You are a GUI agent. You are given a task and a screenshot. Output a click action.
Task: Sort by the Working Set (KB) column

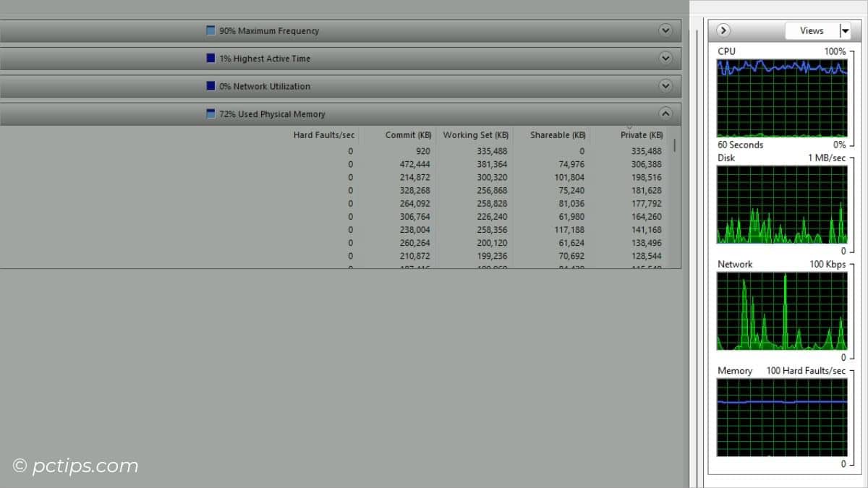[475, 134]
